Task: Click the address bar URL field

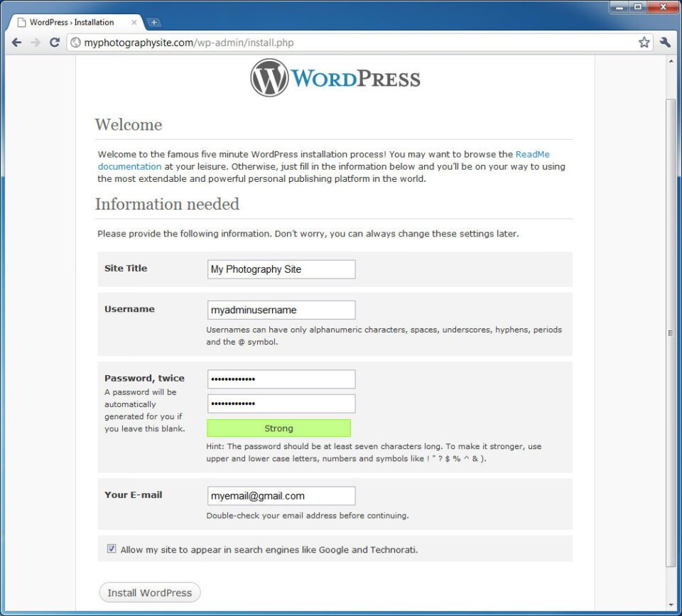Action: [x=359, y=43]
